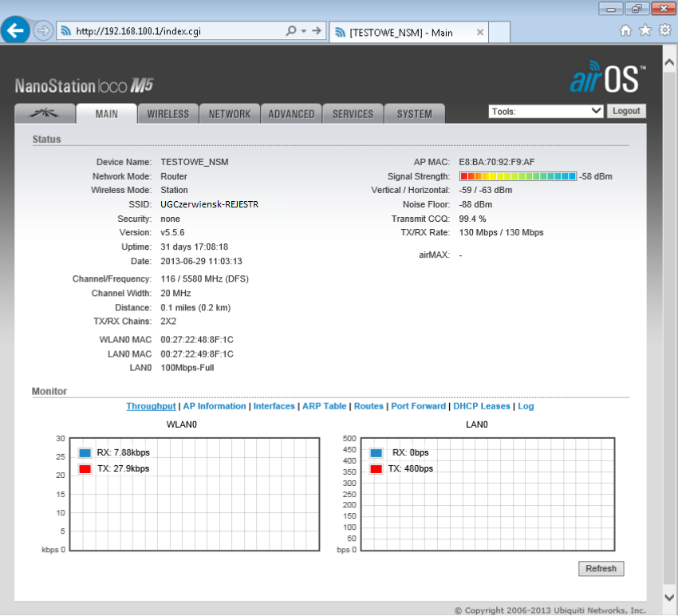Switch to the ADVANCED tab

coord(291,114)
